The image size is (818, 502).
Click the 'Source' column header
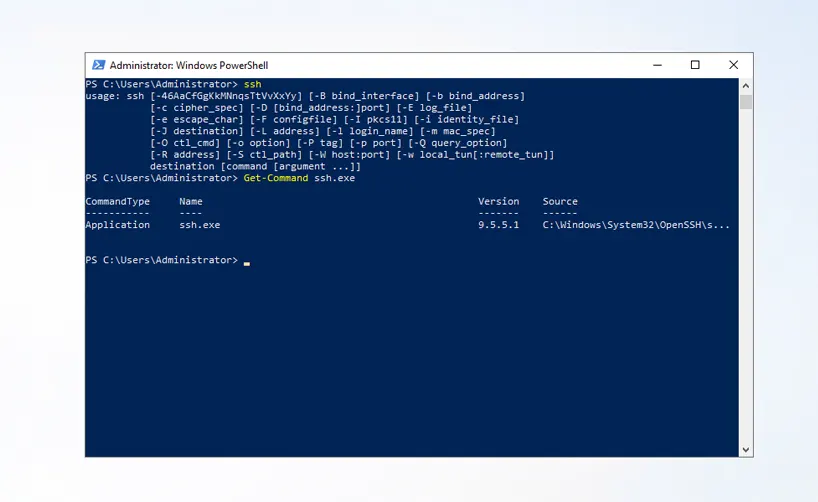click(x=560, y=201)
